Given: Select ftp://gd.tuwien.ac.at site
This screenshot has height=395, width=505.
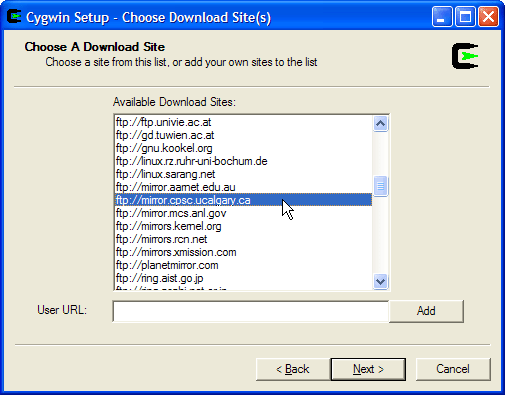Looking at the screenshot, I should pos(243,135).
